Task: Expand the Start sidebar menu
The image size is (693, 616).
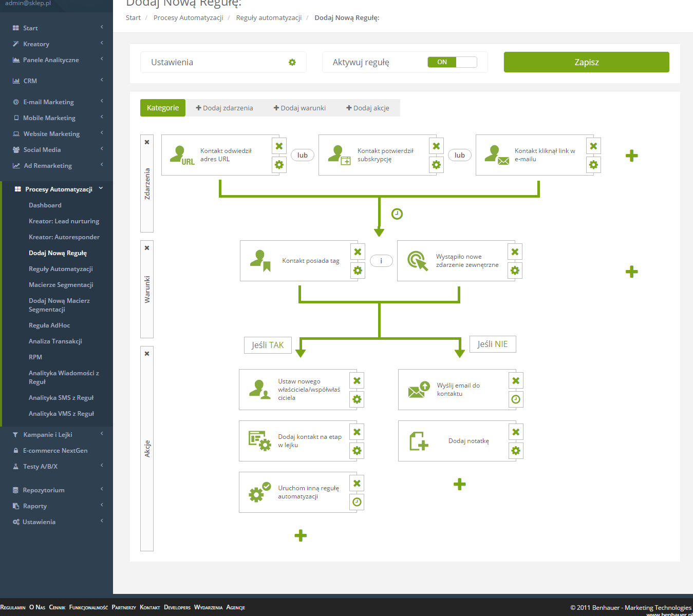Action: click(57, 28)
